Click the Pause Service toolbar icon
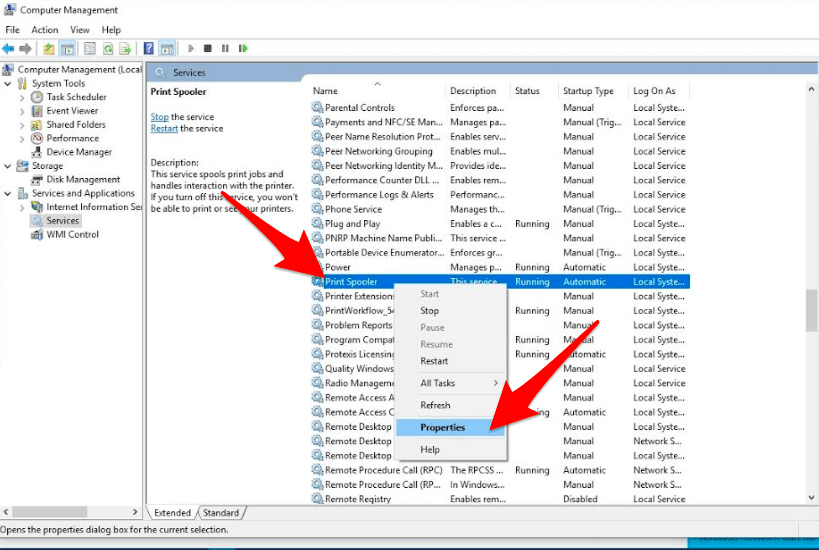819x550 pixels. (x=224, y=48)
